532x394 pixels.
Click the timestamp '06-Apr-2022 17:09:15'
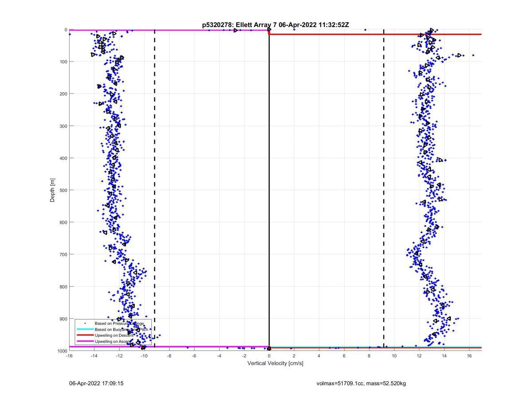[x=96, y=383]
